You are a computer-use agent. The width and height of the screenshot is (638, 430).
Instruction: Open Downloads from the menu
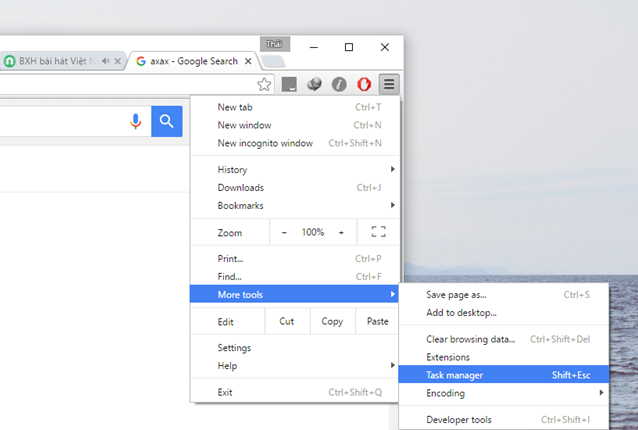295,188
